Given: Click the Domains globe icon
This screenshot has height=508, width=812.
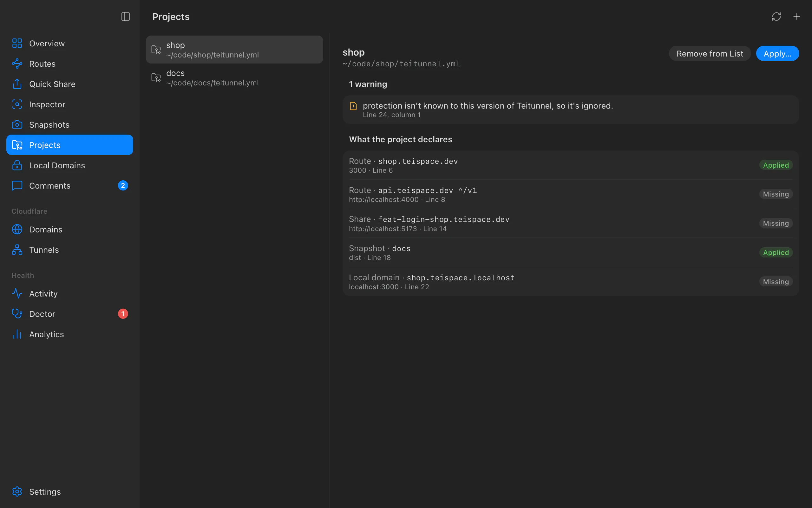Looking at the screenshot, I should click(x=17, y=230).
